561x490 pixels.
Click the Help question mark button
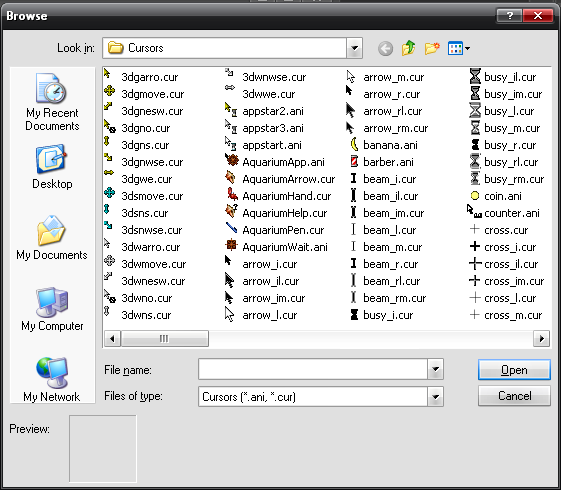click(x=509, y=15)
